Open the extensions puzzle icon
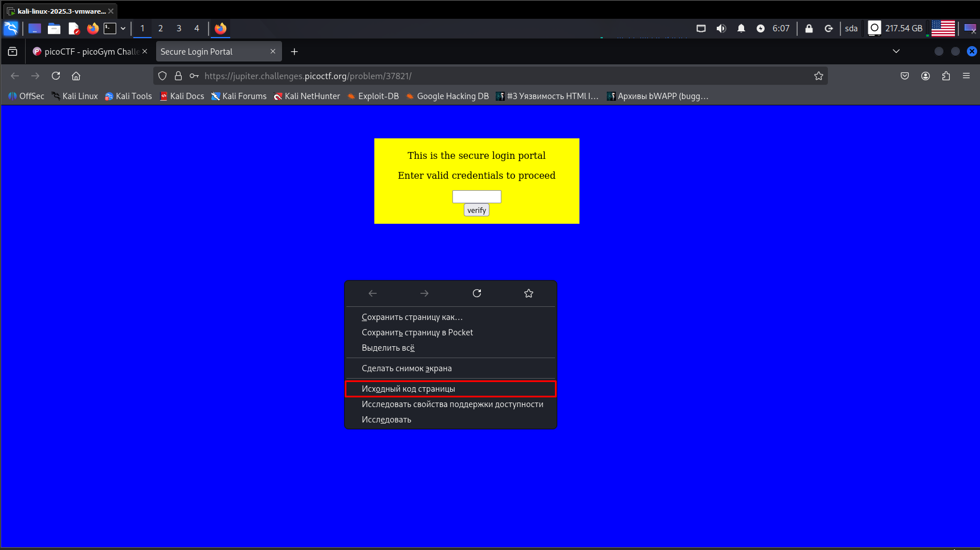 coord(946,76)
